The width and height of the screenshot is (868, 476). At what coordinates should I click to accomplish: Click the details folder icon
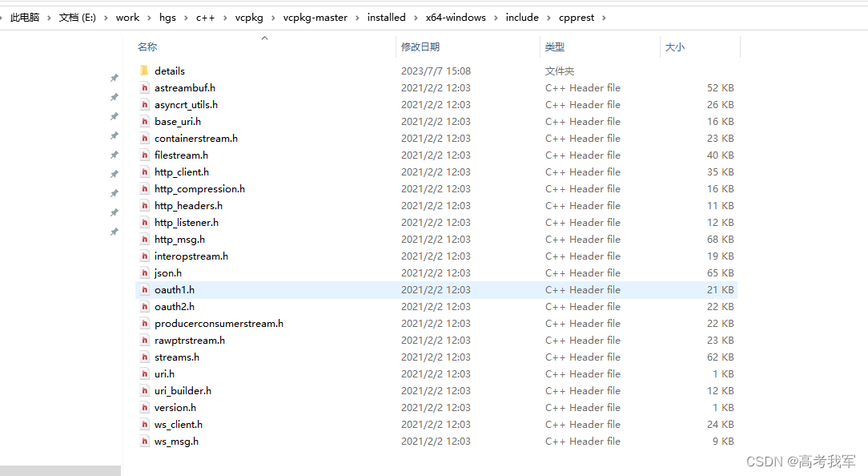tap(144, 71)
